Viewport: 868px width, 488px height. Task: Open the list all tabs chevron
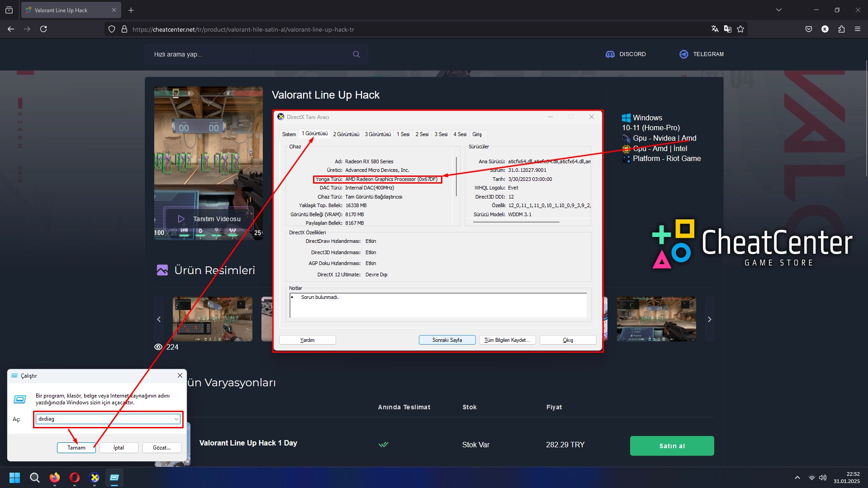coord(779,10)
